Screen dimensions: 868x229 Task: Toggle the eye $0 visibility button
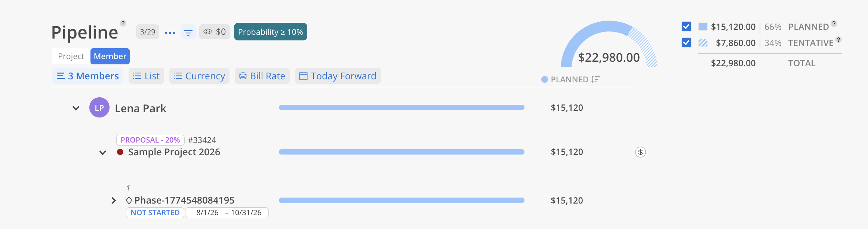point(215,32)
